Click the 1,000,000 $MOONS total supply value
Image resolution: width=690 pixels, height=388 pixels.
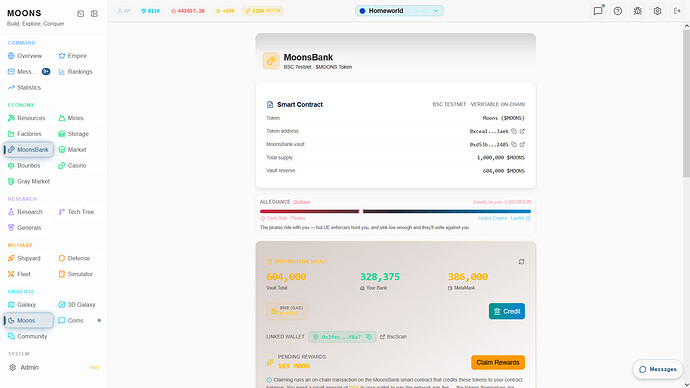point(501,157)
